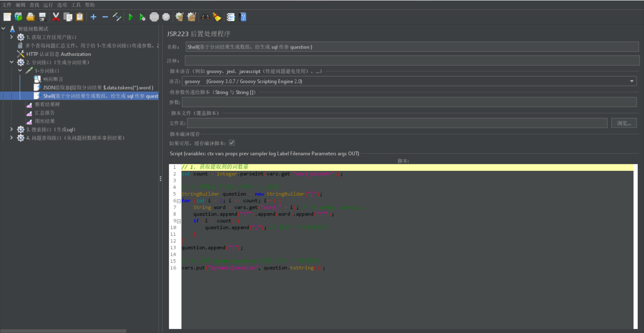Viewport: 644px width, 333px height.
Task: Click the tree panel horizontal scrollbar
Action: coord(63,331)
